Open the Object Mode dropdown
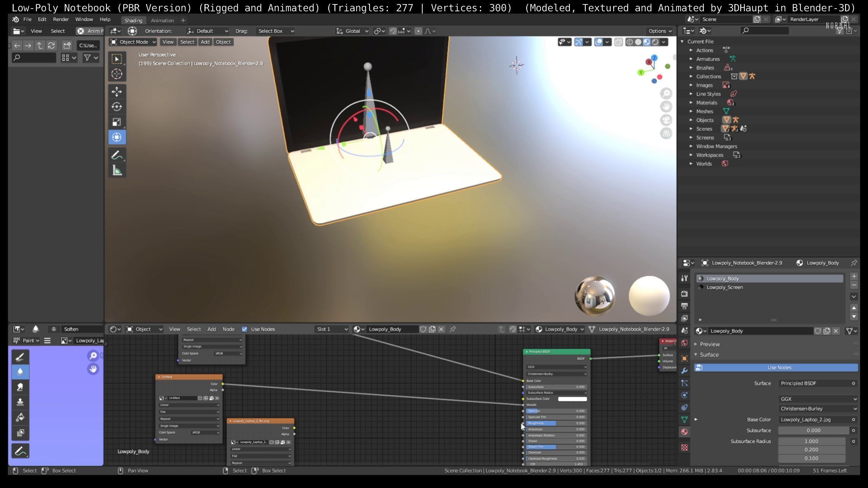Screen dimensions: 868x488 click(x=133, y=42)
